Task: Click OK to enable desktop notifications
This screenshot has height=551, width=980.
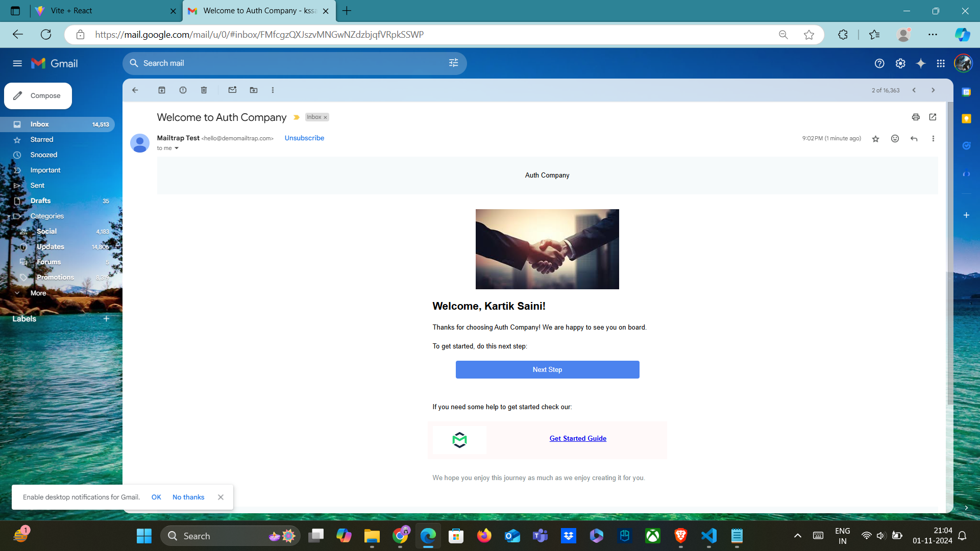Action: pos(156,497)
